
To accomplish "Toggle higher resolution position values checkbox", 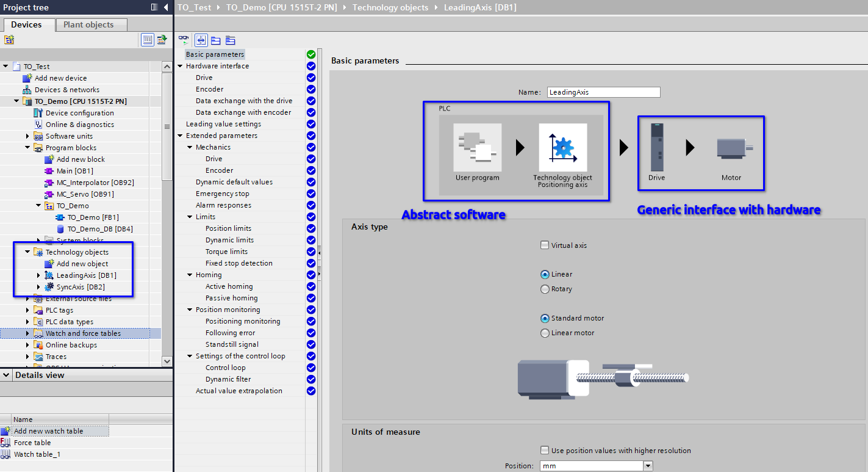I will (545, 451).
